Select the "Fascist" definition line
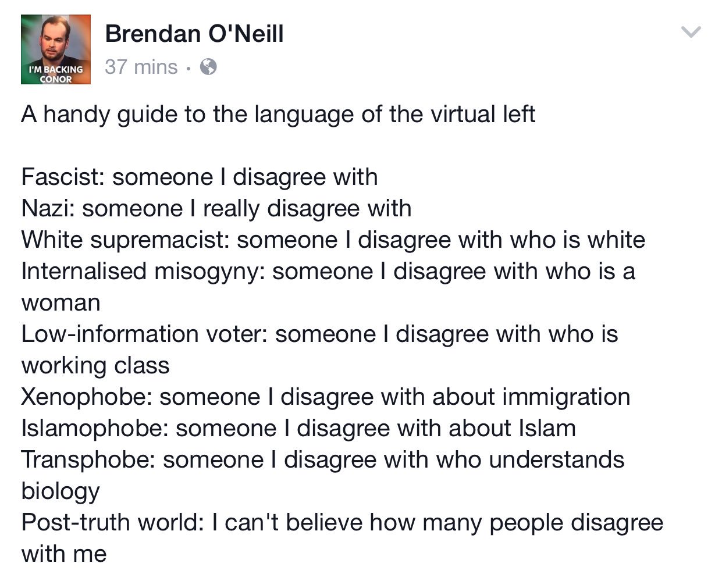The image size is (722, 588). [200, 177]
